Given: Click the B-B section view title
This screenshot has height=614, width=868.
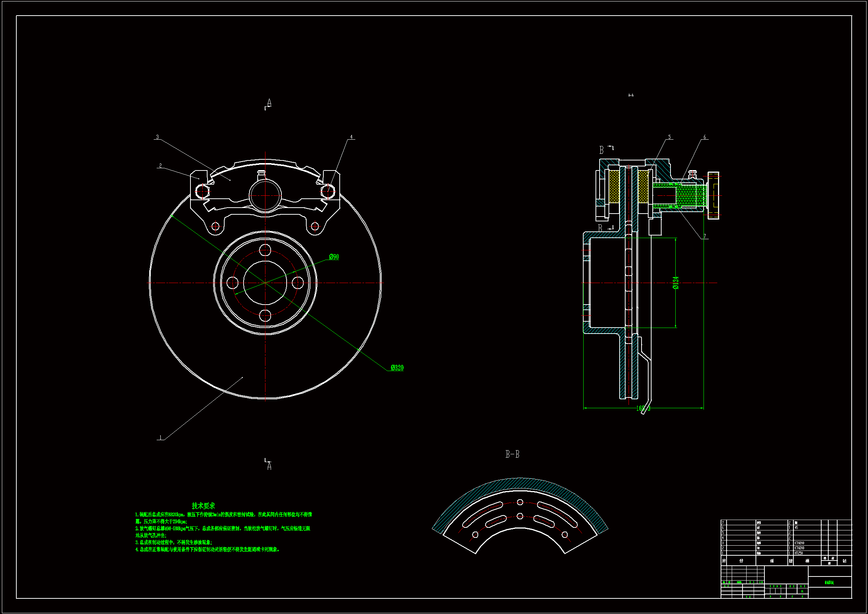Looking at the screenshot, I should pos(512,454).
